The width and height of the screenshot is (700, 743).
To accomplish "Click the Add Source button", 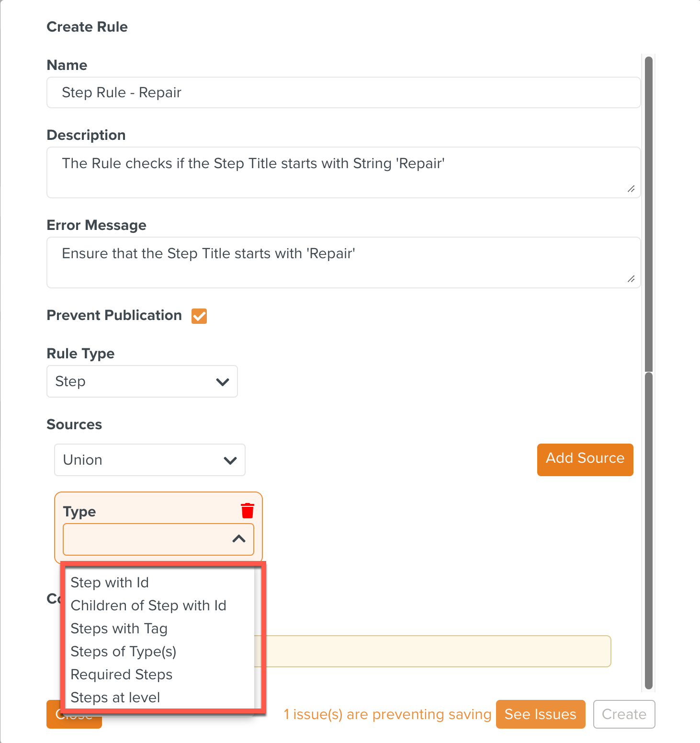I will [585, 459].
